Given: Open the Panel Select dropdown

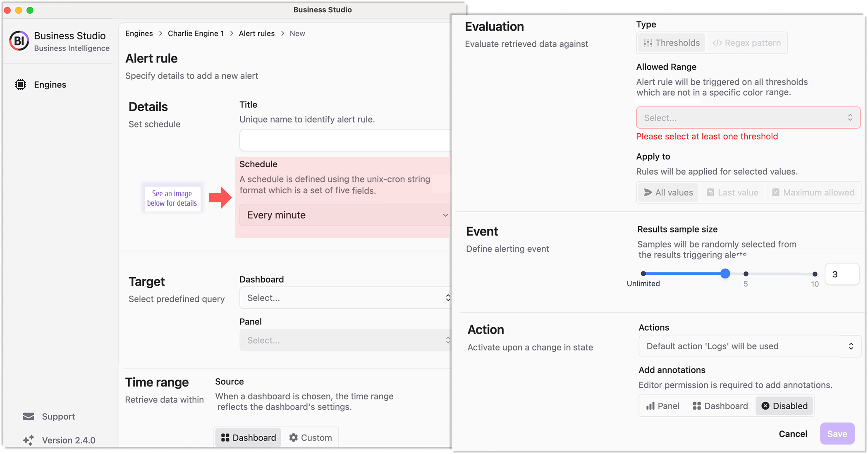Looking at the screenshot, I should point(345,340).
